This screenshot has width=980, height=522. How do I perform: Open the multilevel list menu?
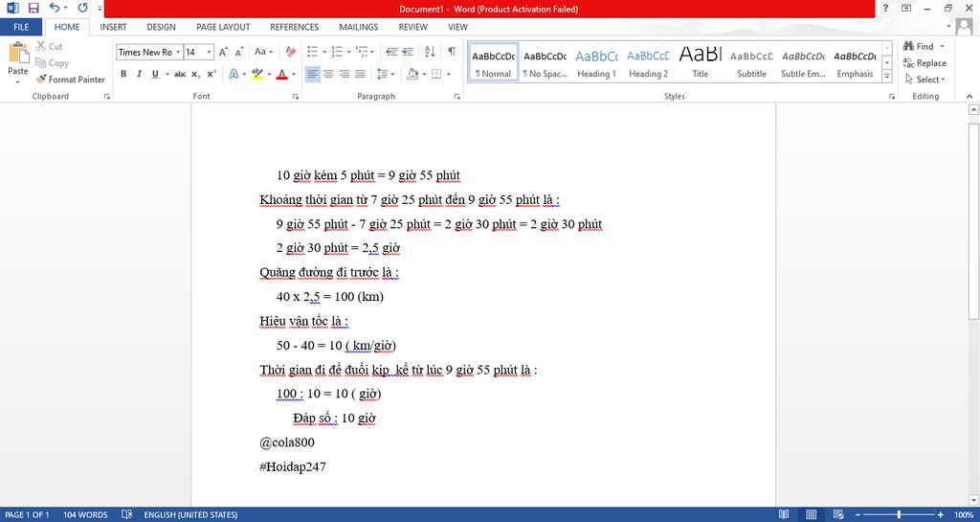pyautogui.click(x=364, y=52)
